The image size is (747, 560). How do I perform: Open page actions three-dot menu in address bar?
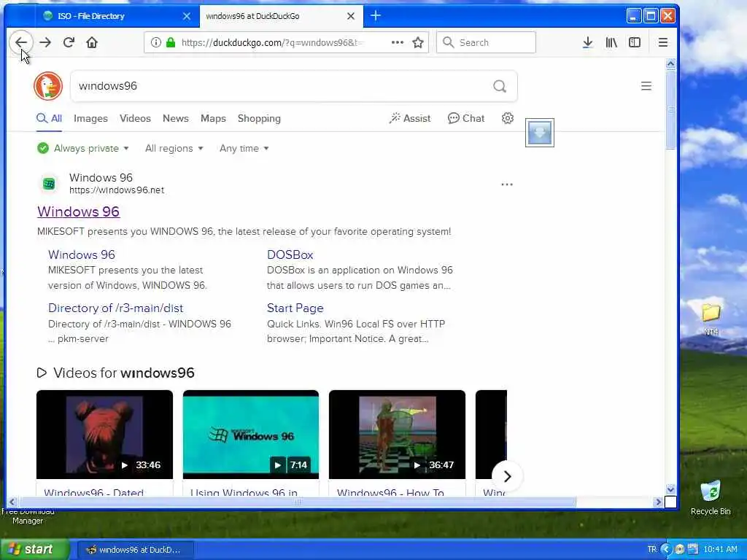398,42
